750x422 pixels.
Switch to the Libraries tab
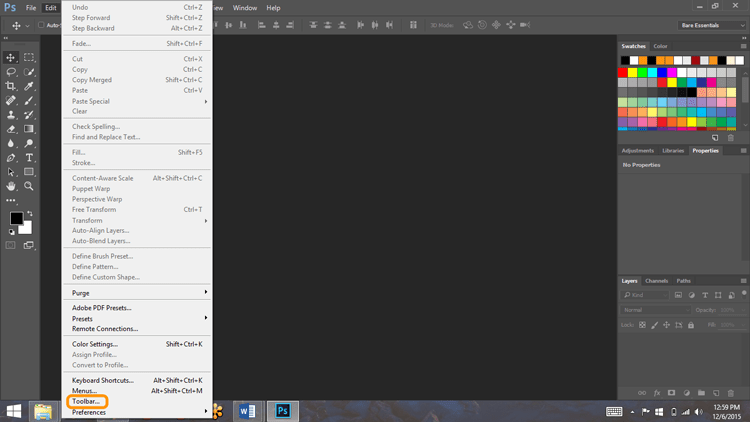pos(673,151)
